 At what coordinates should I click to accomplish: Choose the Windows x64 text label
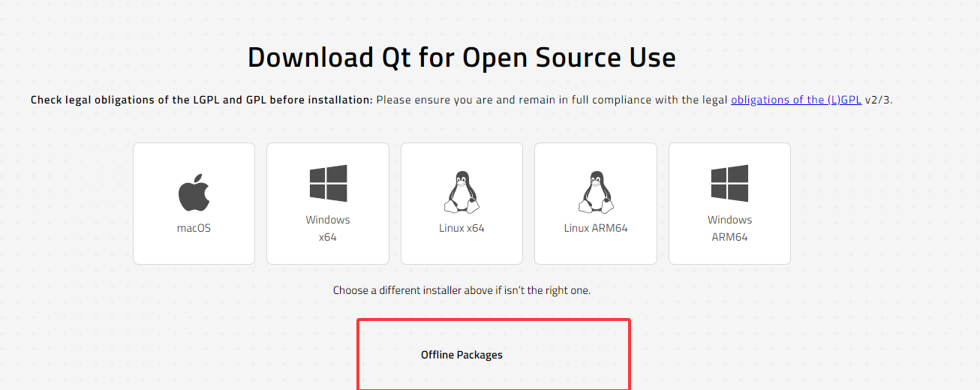328,228
